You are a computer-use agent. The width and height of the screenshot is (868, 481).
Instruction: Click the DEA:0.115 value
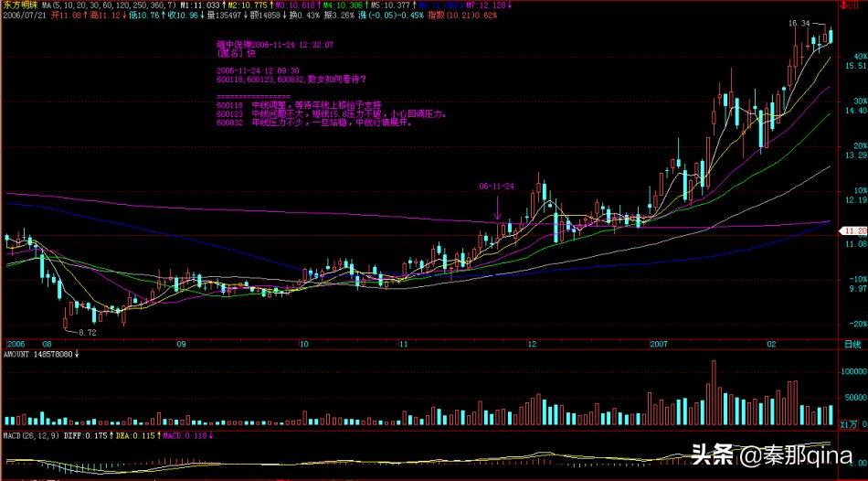[x=135, y=435]
